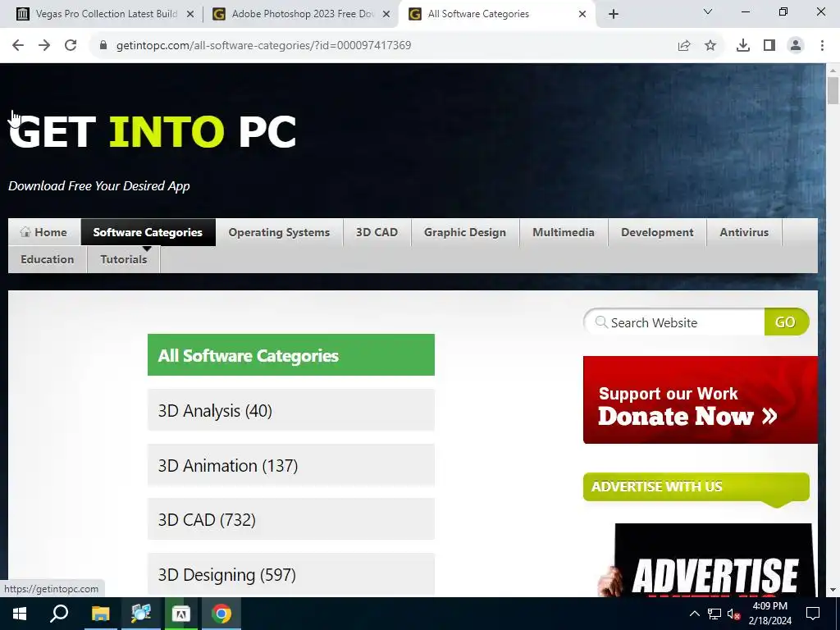The height and width of the screenshot is (630, 840).
Task: Open 3D Designing (597) category
Action: coord(291,574)
